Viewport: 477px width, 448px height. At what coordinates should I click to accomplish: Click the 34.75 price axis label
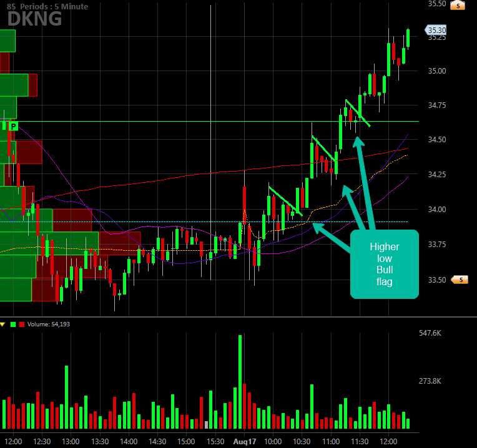(x=437, y=105)
